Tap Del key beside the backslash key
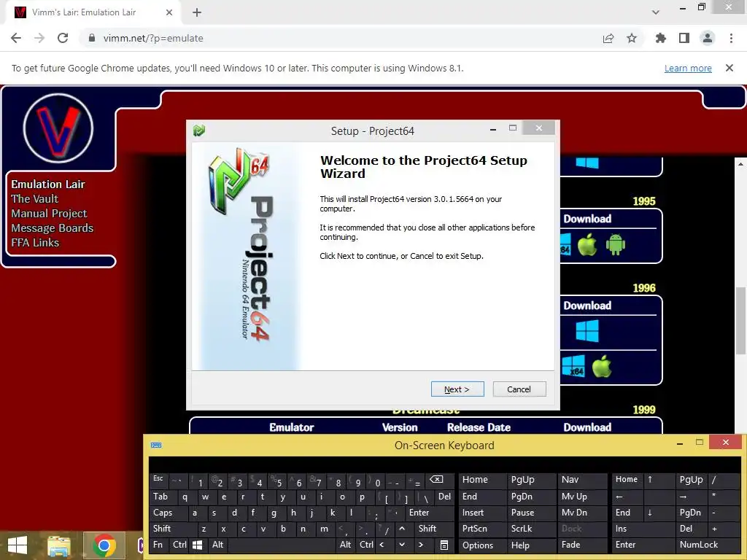This screenshot has width=747, height=560. [x=445, y=497]
